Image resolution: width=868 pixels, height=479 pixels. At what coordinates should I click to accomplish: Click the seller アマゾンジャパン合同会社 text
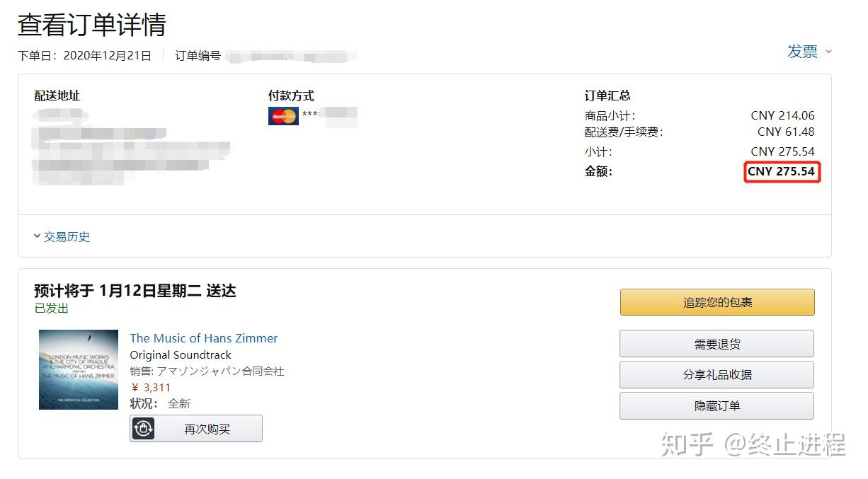[x=220, y=371]
